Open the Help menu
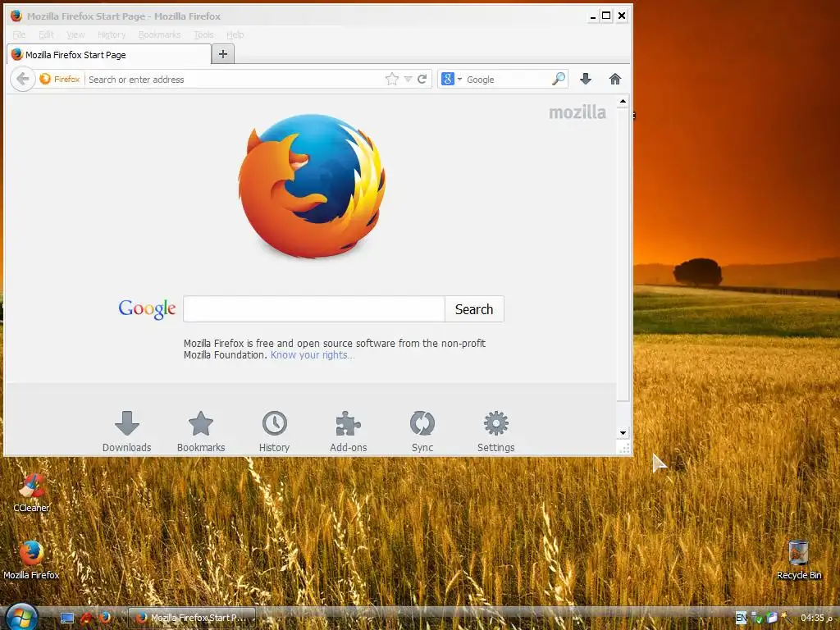 [235, 34]
